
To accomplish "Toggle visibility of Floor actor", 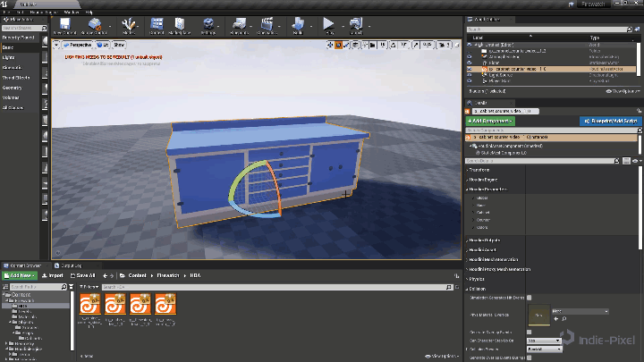I will pos(470,63).
